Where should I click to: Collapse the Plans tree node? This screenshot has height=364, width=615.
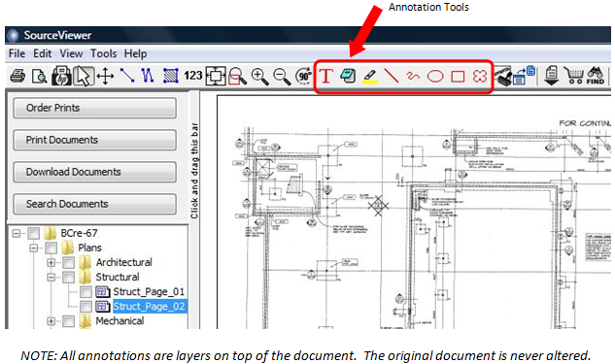coord(34,248)
